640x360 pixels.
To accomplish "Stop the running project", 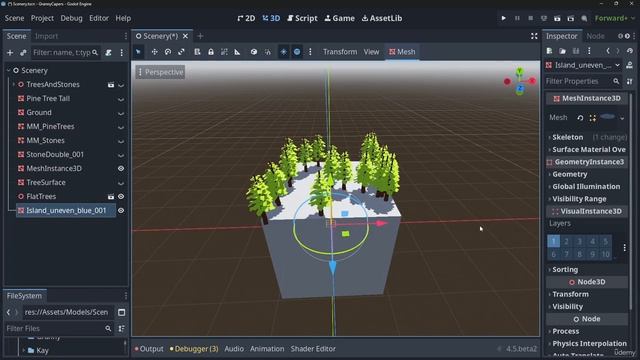I will click(x=531, y=18).
